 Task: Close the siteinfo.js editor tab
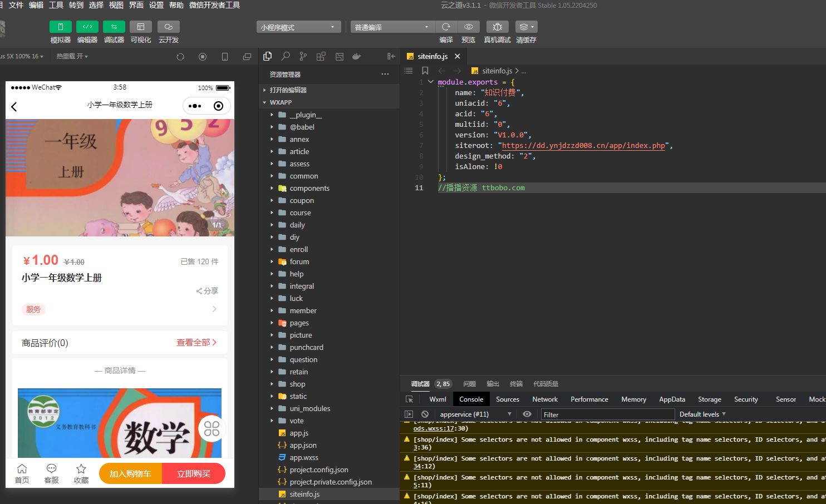click(x=458, y=56)
